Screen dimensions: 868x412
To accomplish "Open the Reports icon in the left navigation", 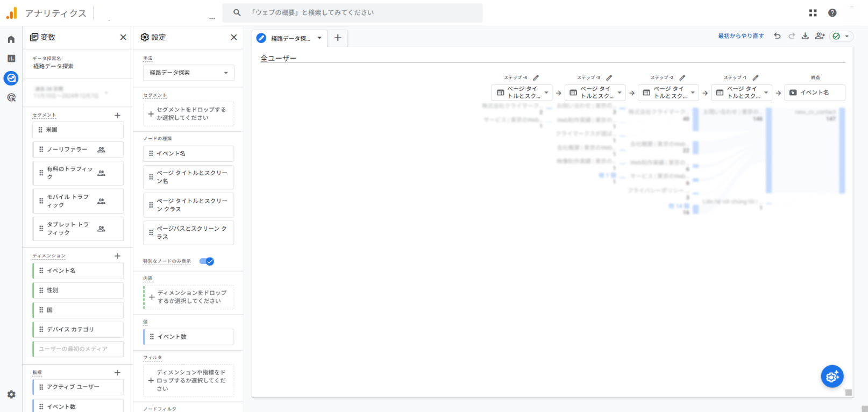I will 11,59.
